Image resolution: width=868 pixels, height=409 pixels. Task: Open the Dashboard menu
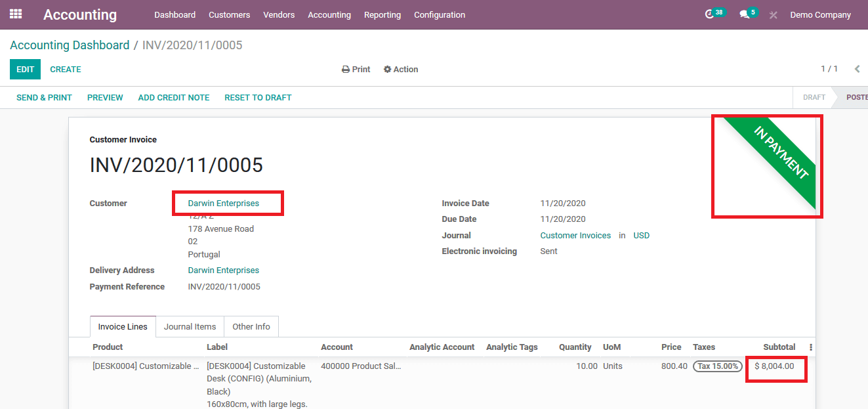(175, 14)
